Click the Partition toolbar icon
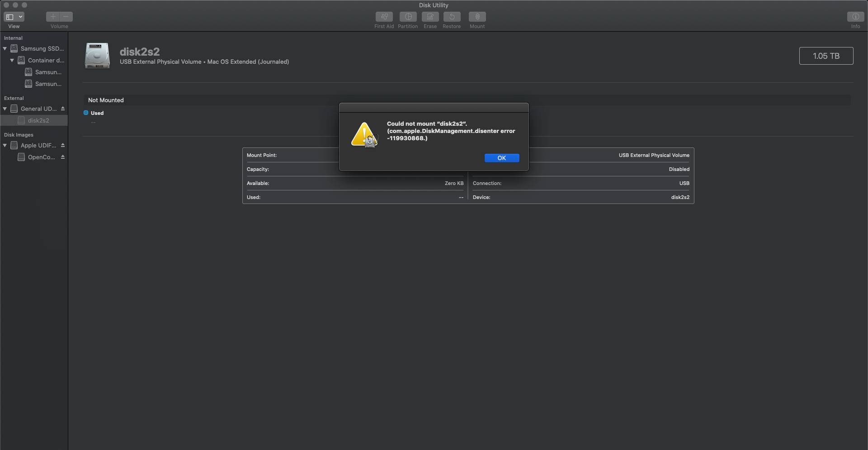 click(x=408, y=17)
